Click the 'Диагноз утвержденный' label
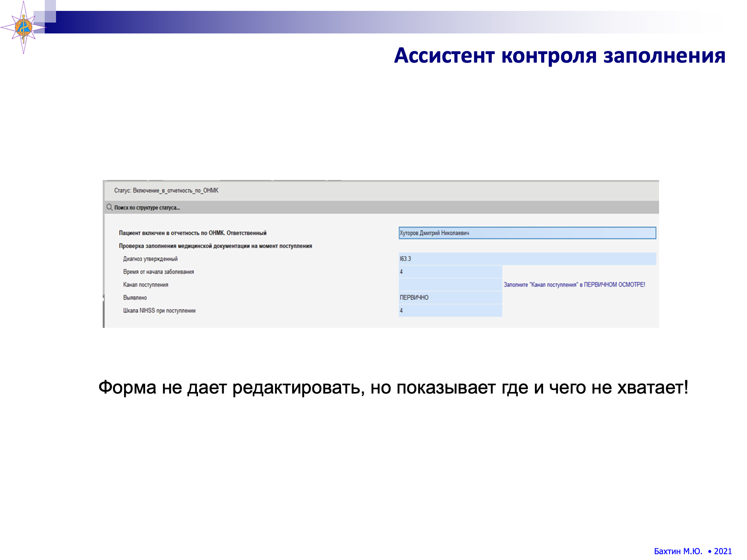 tap(150, 259)
